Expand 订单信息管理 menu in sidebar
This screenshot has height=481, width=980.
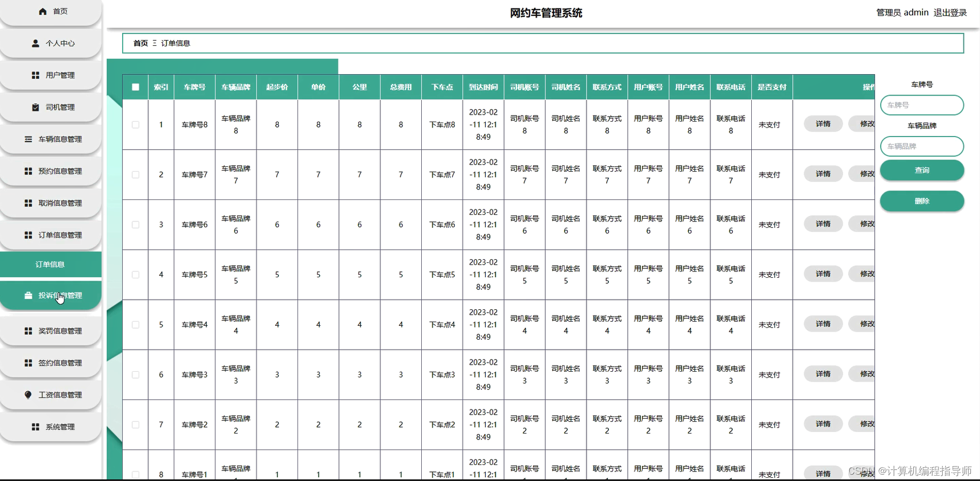click(51, 235)
